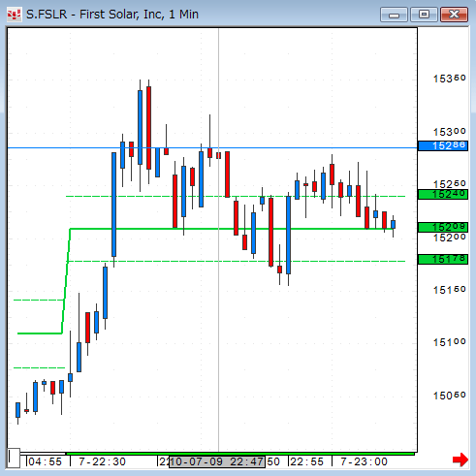Click the 7-22:30 time axis label
The height and width of the screenshot is (476, 476).
(x=103, y=461)
